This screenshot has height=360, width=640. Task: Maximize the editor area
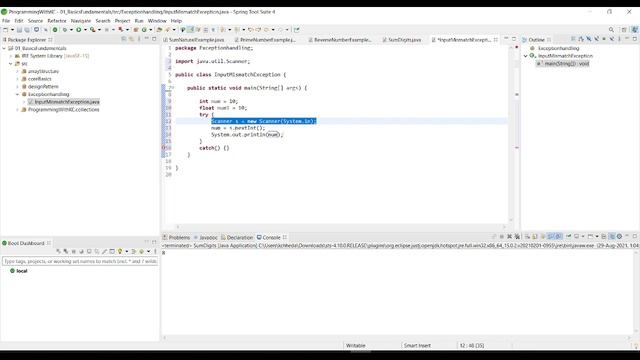[514, 39]
